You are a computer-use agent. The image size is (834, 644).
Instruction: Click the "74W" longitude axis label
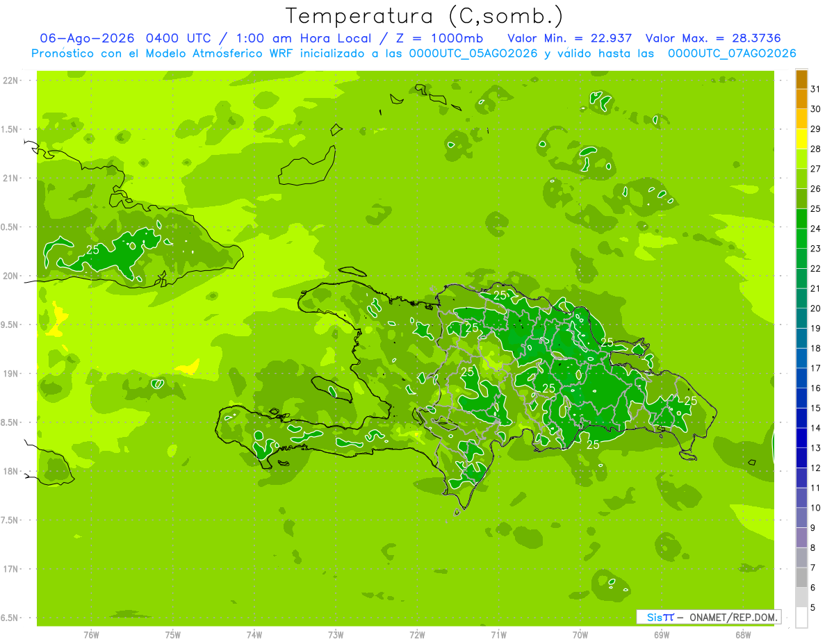254,635
